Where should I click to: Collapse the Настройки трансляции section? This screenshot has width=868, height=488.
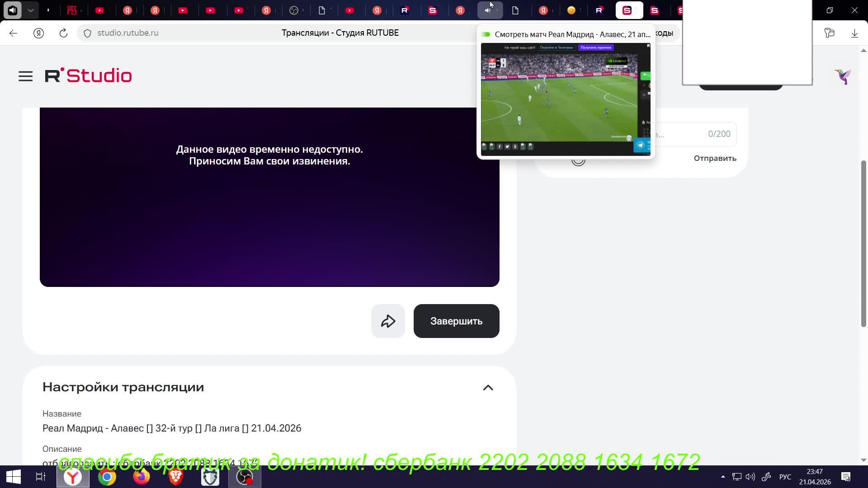[488, 388]
